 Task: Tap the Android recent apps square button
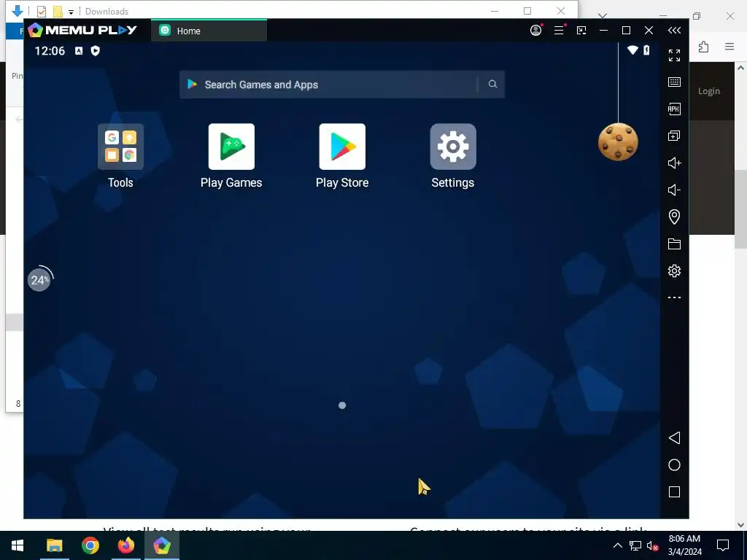click(674, 492)
